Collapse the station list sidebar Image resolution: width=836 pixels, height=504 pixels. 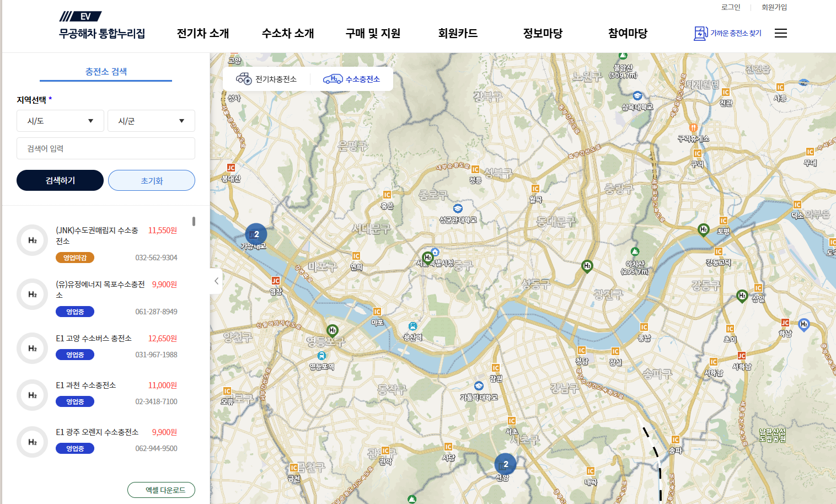point(216,281)
